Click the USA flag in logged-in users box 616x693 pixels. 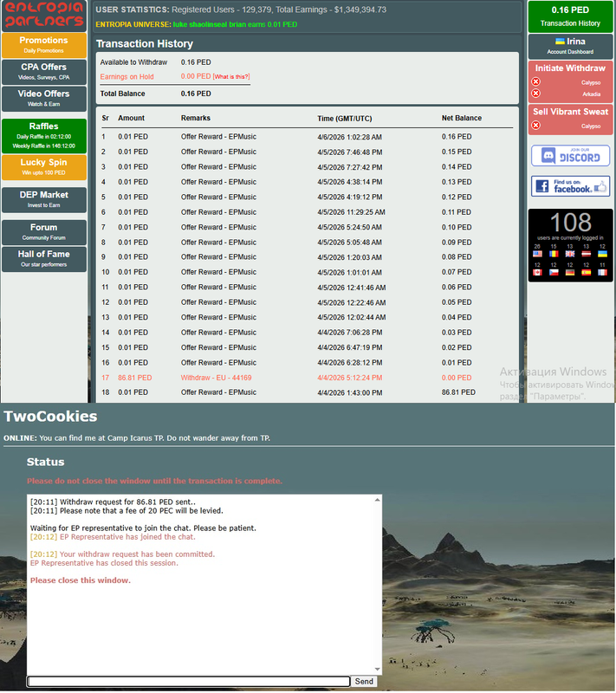(537, 254)
